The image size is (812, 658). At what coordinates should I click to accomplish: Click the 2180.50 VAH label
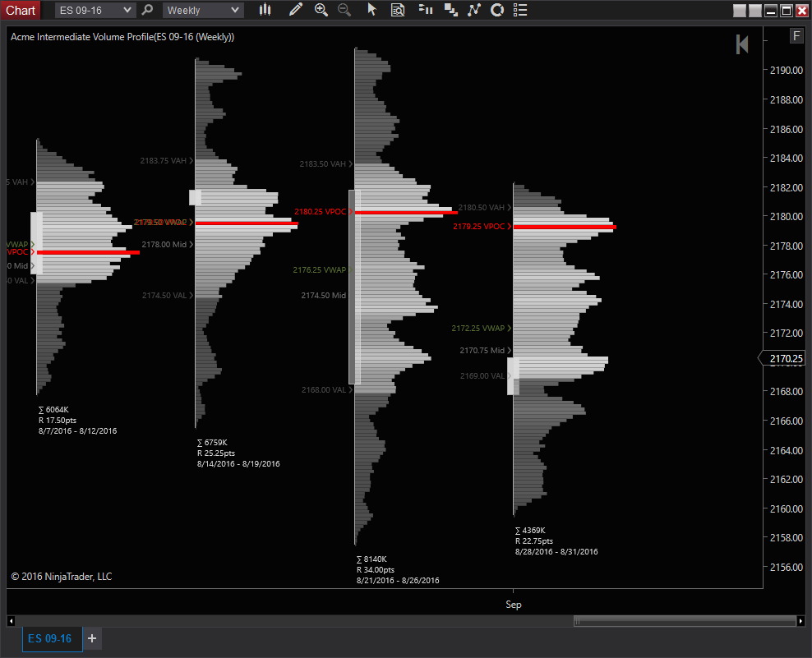click(481, 208)
